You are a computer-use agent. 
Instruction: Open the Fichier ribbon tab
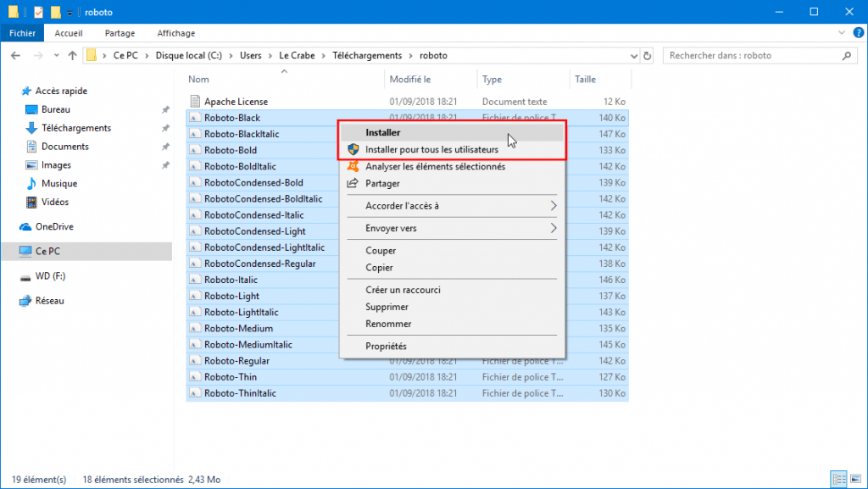(x=23, y=33)
